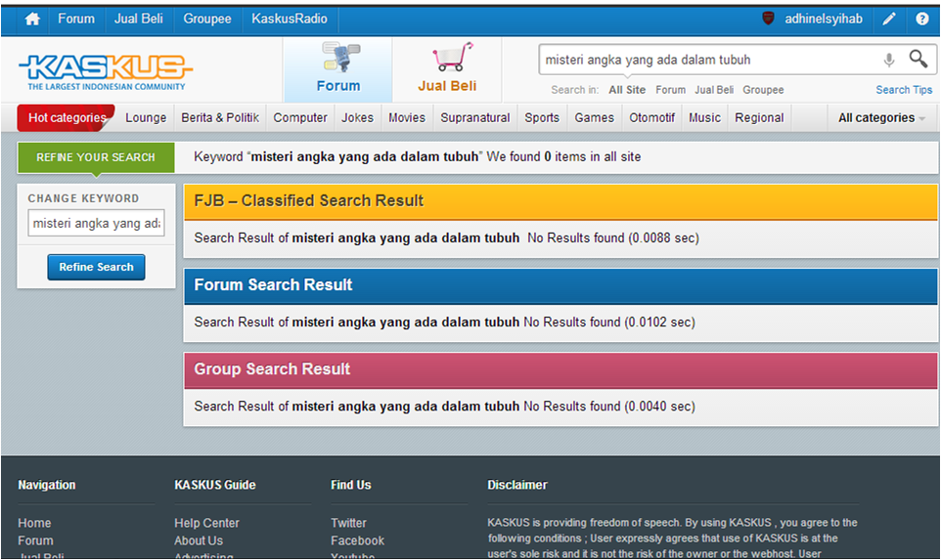Set search scope to Jual Beli
The width and height of the screenshot is (941, 560).
(714, 90)
